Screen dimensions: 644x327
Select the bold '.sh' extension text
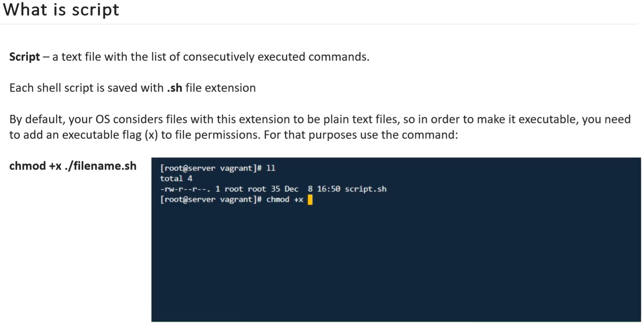[174, 88]
